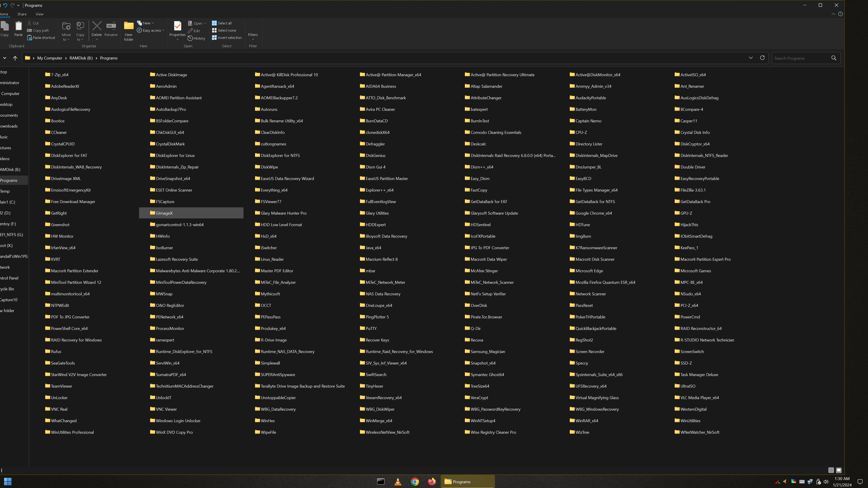
Task: Click the Cut scissors command
Action: tap(33, 23)
